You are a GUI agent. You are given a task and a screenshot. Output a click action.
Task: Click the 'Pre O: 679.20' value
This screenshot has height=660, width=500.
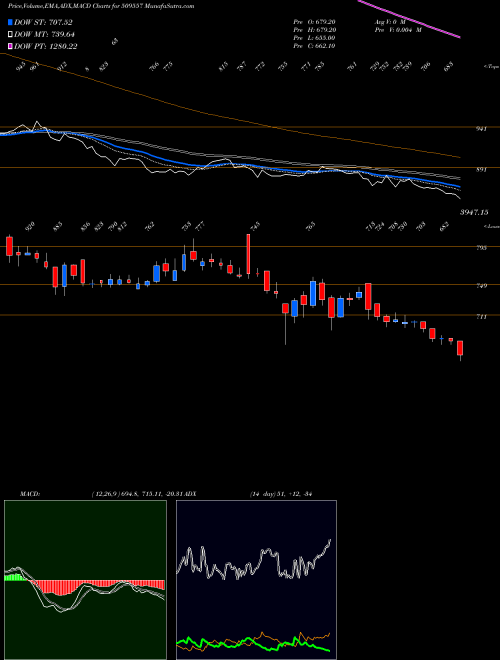tap(314, 22)
